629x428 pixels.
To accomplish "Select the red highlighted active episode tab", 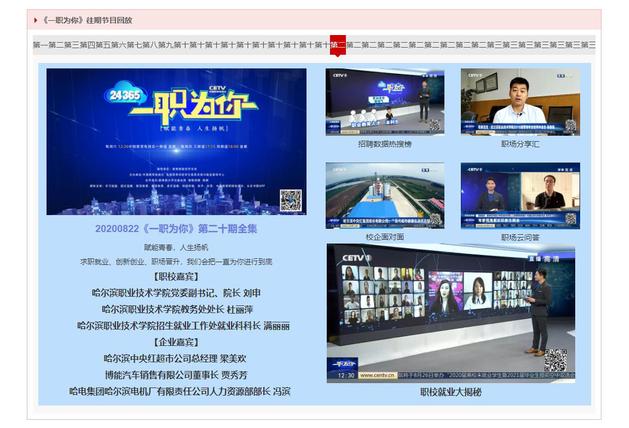I will [338, 45].
